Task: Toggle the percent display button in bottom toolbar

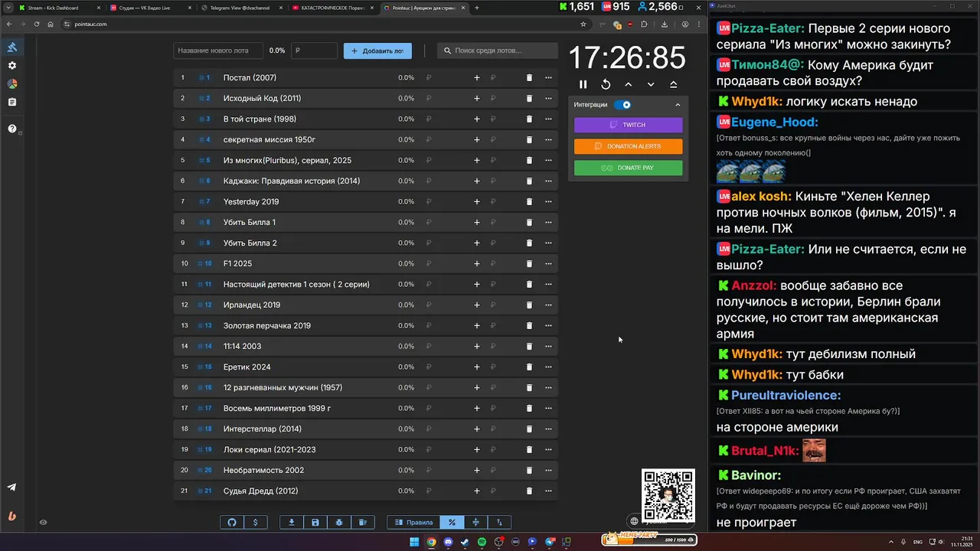Action: [452, 523]
